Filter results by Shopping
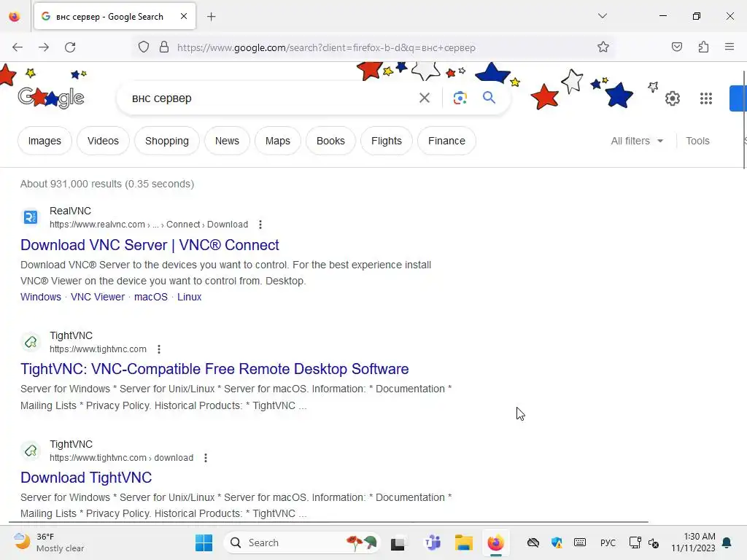This screenshot has width=747, height=560. coord(167,141)
